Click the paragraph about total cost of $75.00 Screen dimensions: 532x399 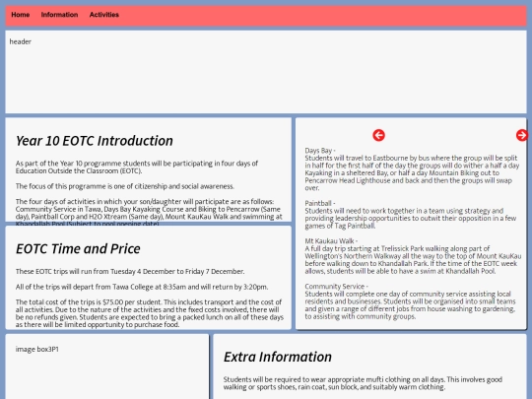tap(150, 313)
